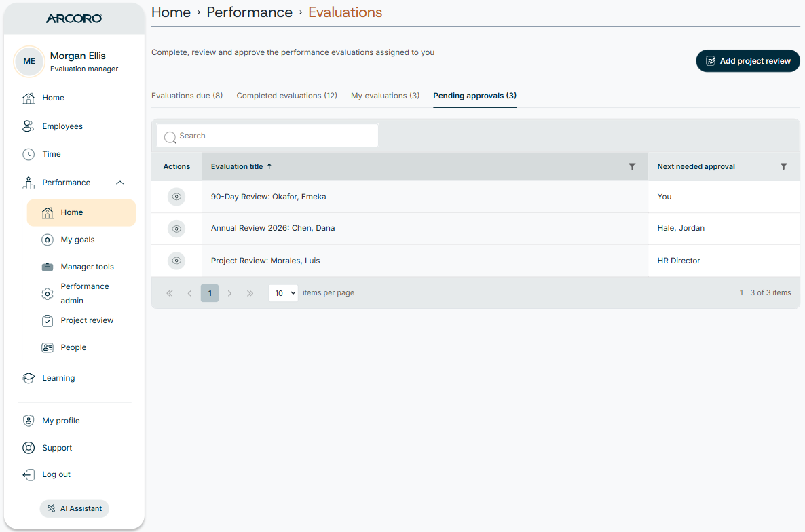The height and width of the screenshot is (532, 805).
Task: Click the Manager tools briefcase icon
Action: coord(48,267)
